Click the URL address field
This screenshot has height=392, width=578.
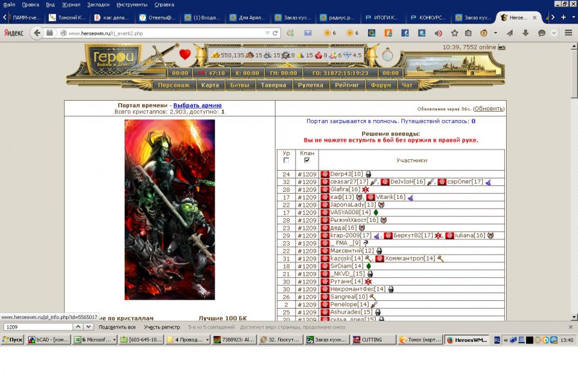pyautogui.click(x=165, y=33)
